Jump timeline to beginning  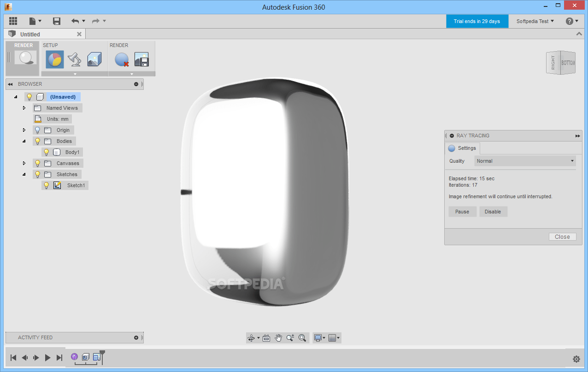[13, 358]
